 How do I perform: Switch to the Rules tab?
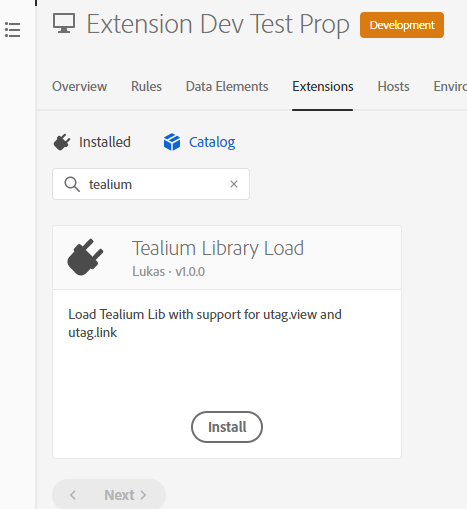146,87
